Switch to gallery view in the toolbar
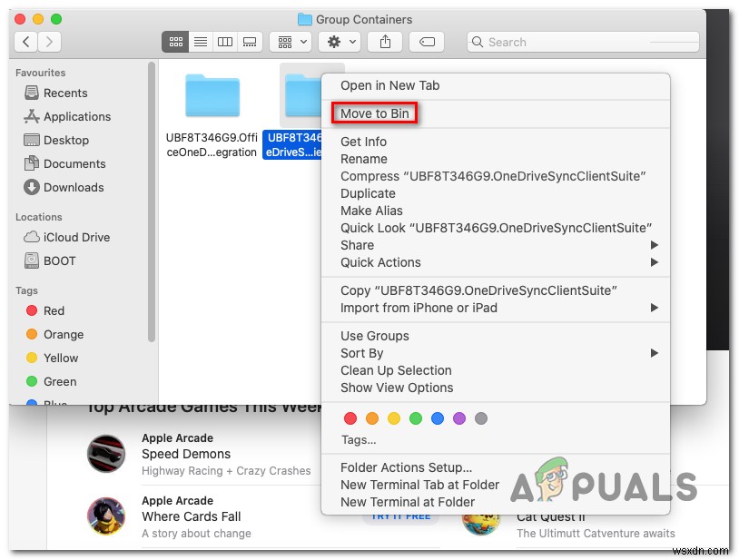This screenshot has width=739, height=560. 249,41
